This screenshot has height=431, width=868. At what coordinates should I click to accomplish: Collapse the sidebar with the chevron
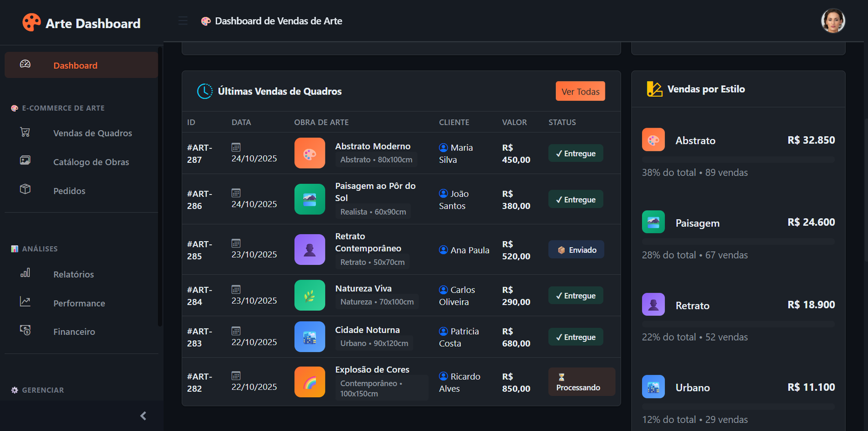pyautogui.click(x=143, y=416)
